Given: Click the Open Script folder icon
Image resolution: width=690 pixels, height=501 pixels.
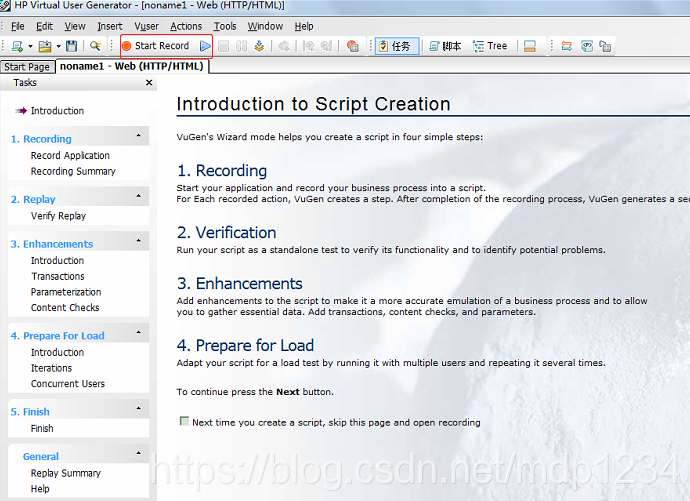Looking at the screenshot, I should 45,46.
